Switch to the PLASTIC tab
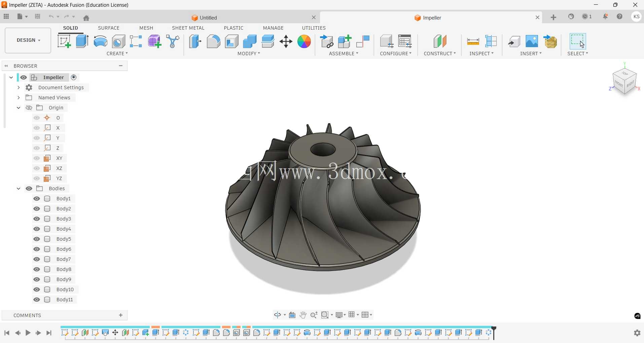Viewport: 644px width, 343px height. pos(234,28)
